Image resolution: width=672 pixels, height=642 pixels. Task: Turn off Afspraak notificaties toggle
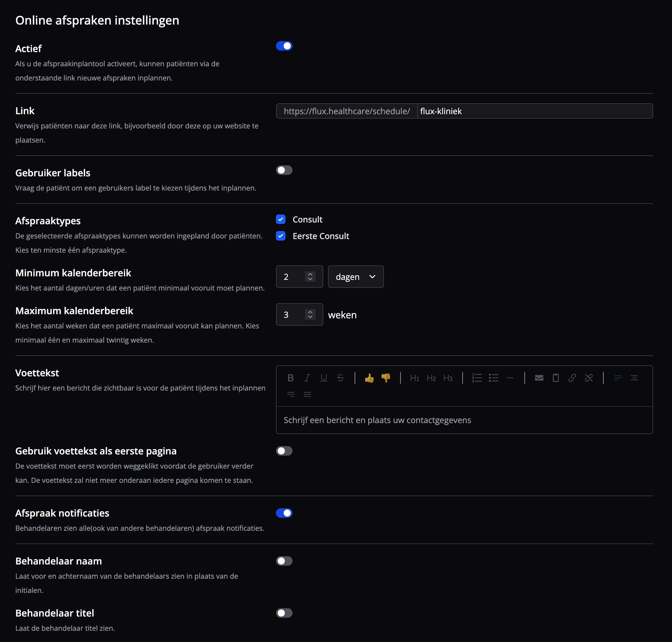click(284, 513)
